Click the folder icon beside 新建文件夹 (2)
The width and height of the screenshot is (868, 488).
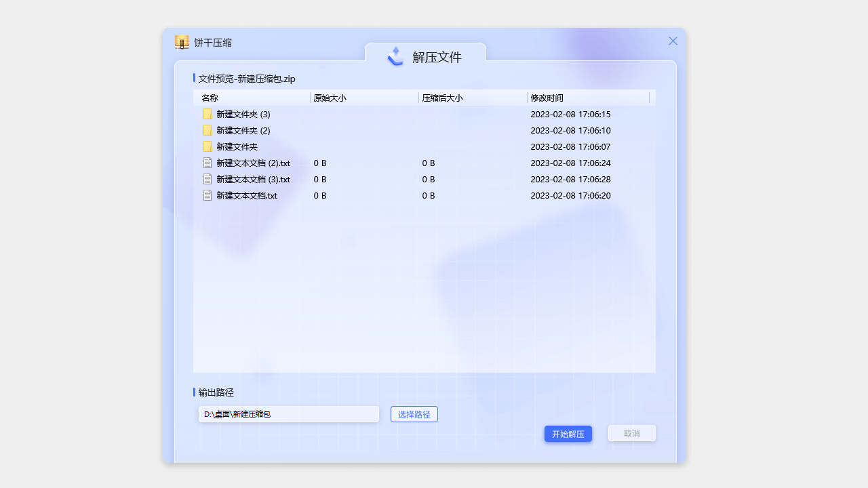[208, 130]
